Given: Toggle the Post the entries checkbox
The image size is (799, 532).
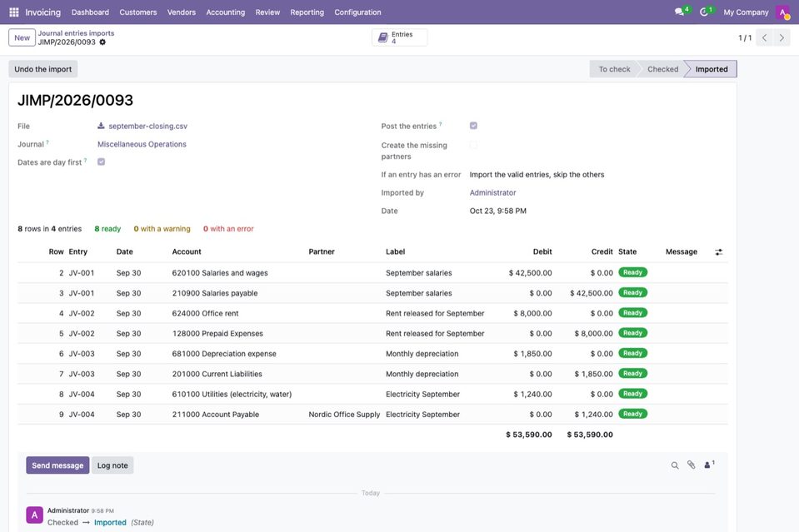Looking at the screenshot, I should coord(473,126).
